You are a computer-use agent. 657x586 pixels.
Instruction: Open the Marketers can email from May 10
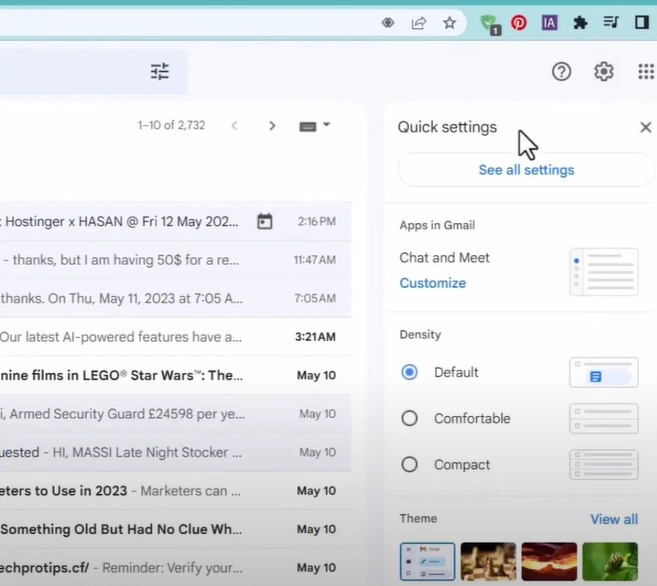pos(176,491)
